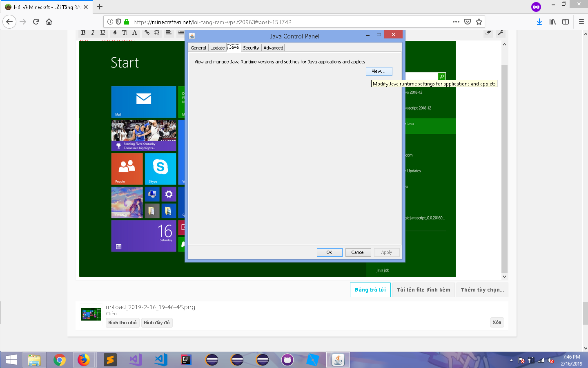Click the uploaded screenshot thumbnail

point(91,314)
